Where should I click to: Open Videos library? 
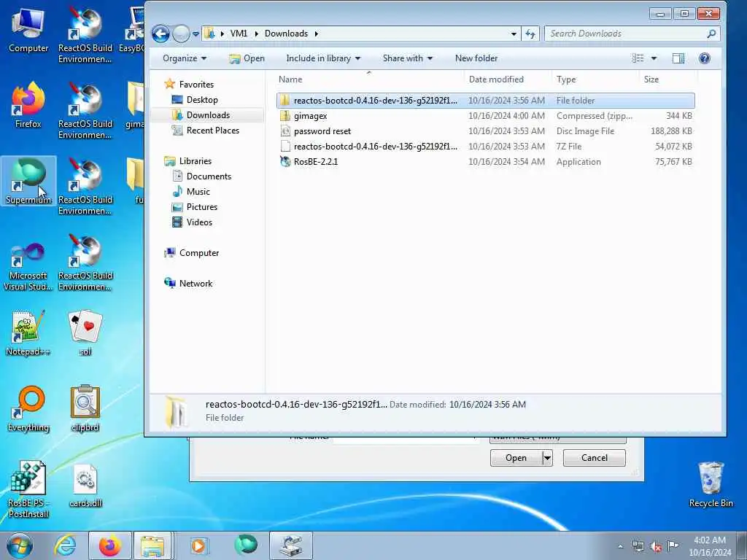(199, 222)
